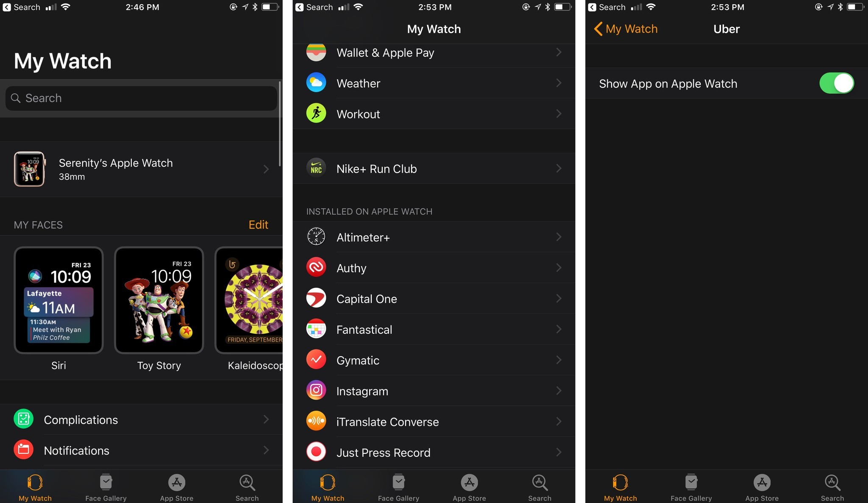Tap the Instagram app icon
This screenshot has height=503, width=868.
pos(315,391)
